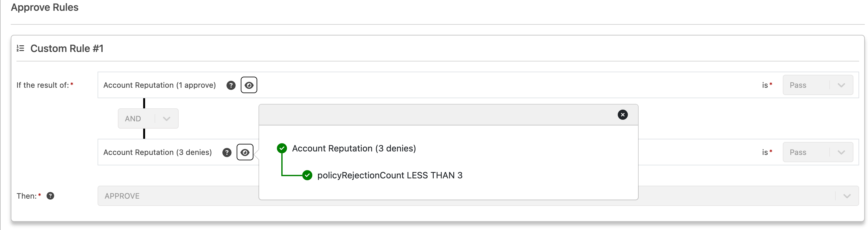Open help for Account Reputation (3 denies)
The height and width of the screenshot is (230, 868).
(227, 153)
